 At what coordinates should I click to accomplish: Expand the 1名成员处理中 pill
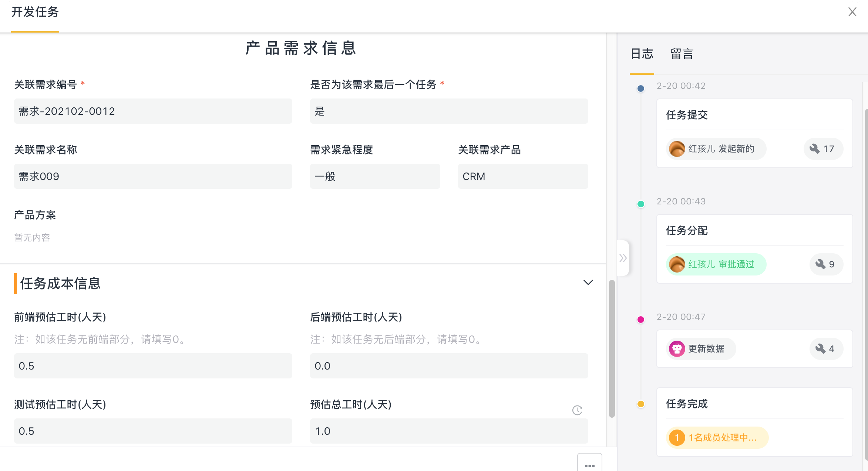click(717, 438)
